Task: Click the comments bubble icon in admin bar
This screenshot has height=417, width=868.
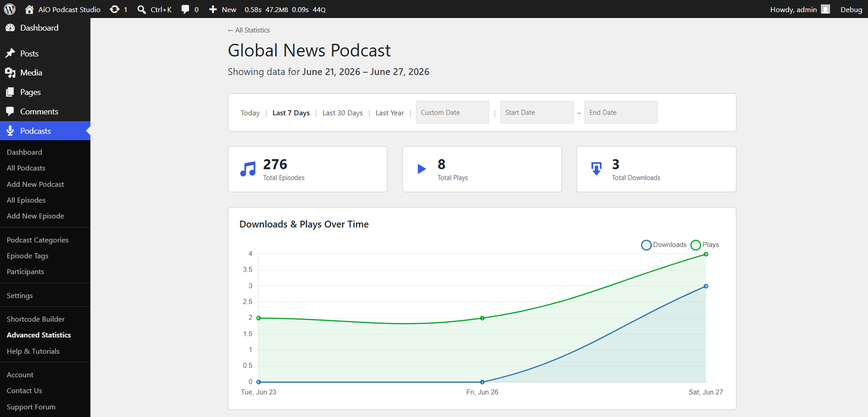Action: [x=185, y=9]
